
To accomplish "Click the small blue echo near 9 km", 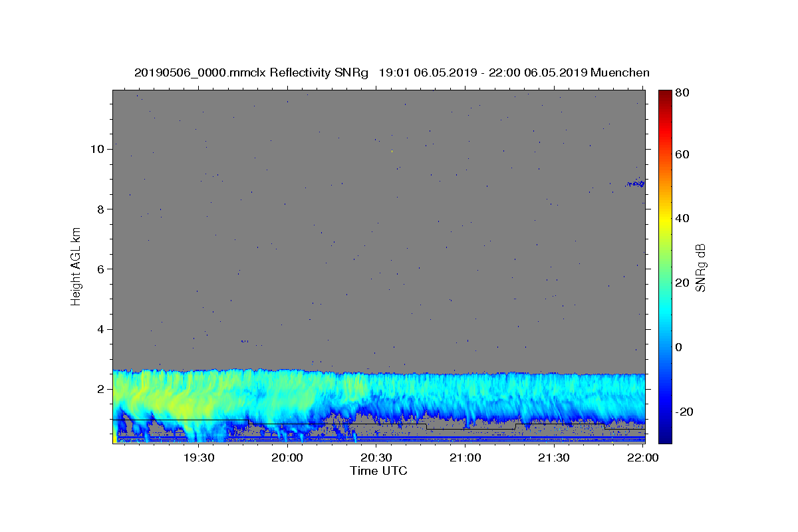I will [x=636, y=184].
